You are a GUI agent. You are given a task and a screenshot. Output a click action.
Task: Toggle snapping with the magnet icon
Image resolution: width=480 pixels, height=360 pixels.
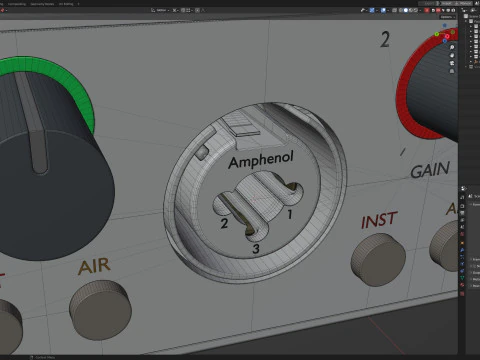(x=183, y=10)
